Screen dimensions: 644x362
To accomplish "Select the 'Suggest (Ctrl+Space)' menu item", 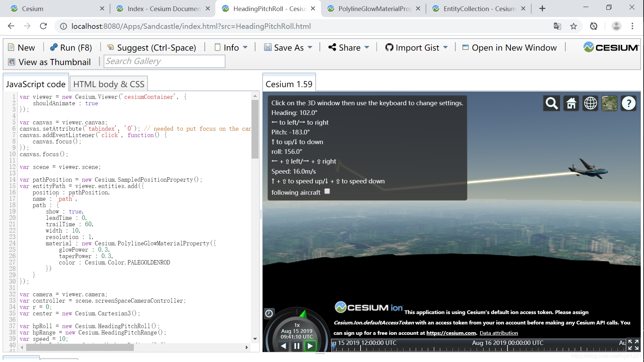I will point(157,47).
